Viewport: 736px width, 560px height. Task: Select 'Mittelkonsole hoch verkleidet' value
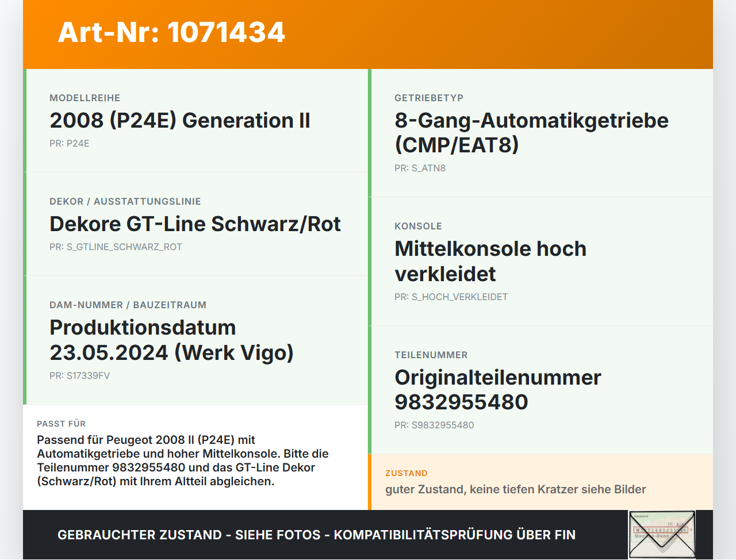[x=490, y=261]
